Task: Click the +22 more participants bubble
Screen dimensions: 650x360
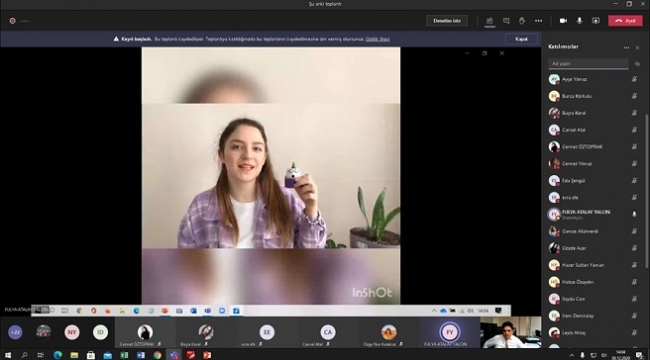Action: [15, 332]
